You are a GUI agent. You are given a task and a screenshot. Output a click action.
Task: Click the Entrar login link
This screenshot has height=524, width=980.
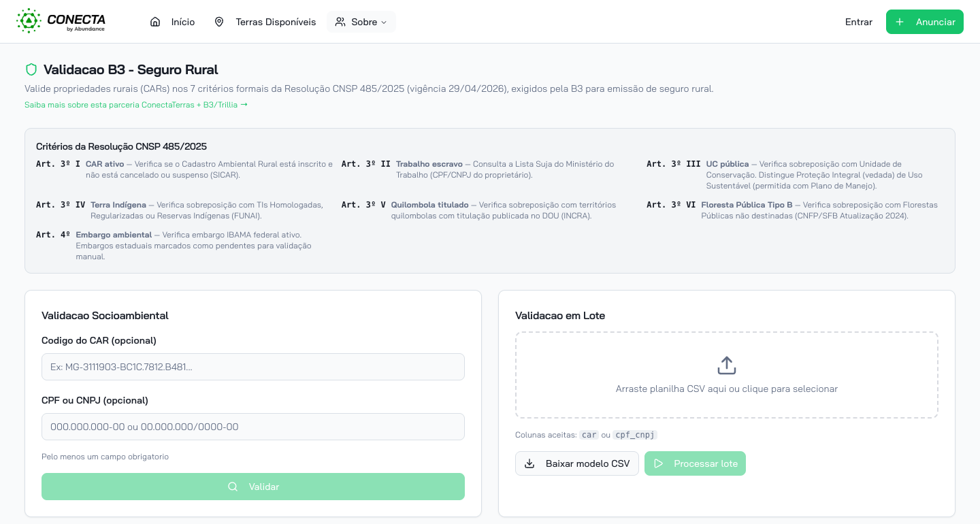click(859, 22)
